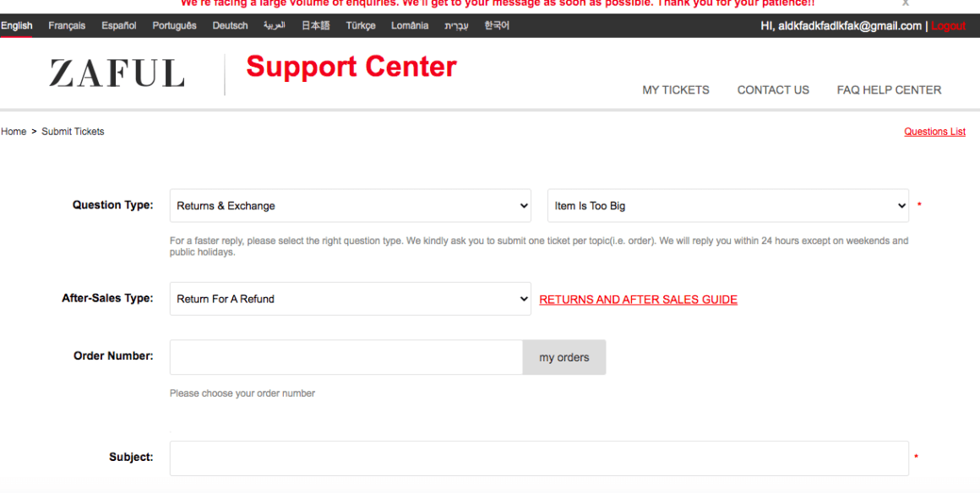Viewport: 980px width, 493px height.
Task: Dismiss the enquiries notice banner
Action: tap(906, 4)
